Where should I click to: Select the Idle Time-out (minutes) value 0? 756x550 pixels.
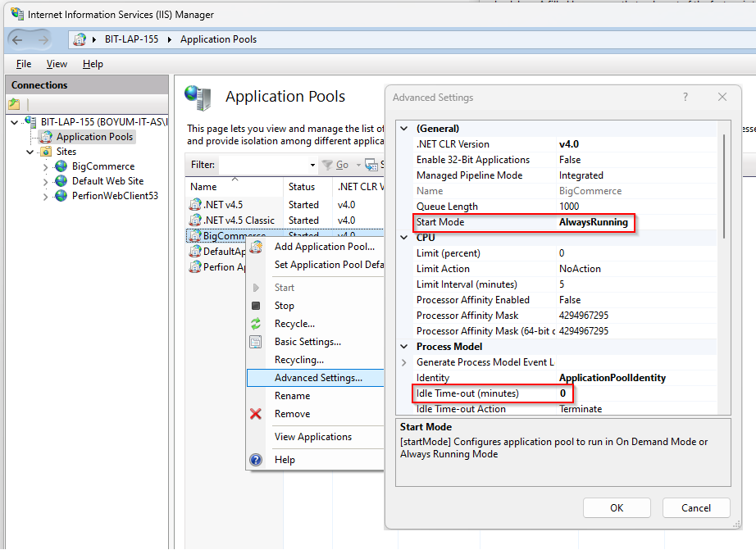(x=562, y=393)
